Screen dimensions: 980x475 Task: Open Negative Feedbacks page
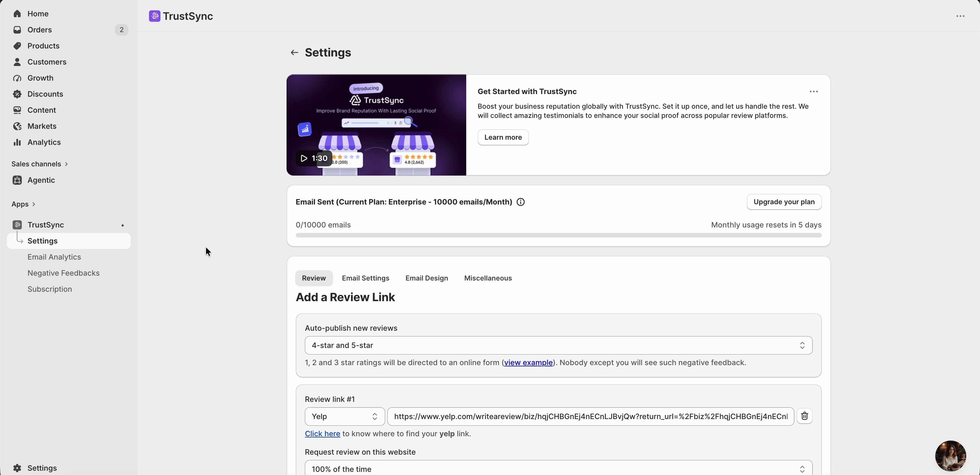point(64,273)
